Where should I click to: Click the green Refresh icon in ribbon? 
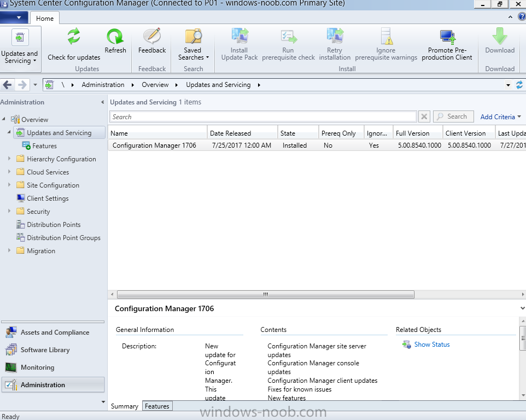[115, 36]
